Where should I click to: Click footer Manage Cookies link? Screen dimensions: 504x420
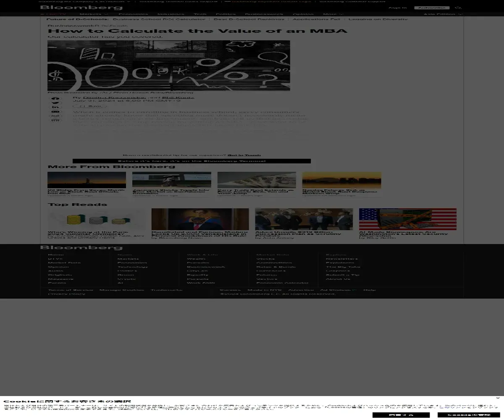click(x=122, y=290)
